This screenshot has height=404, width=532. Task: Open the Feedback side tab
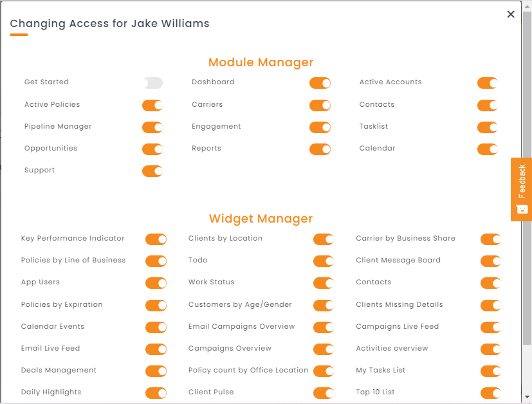tap(522, 189)
